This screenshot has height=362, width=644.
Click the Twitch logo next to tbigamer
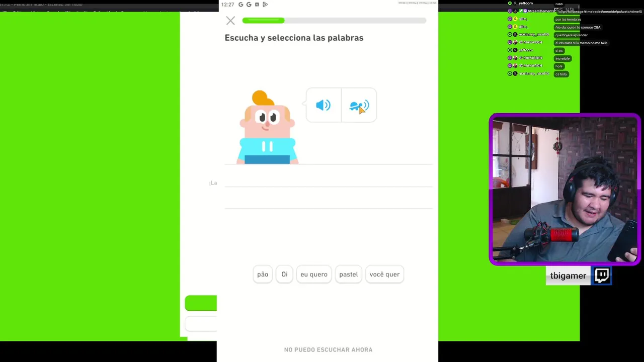[602, 276]
